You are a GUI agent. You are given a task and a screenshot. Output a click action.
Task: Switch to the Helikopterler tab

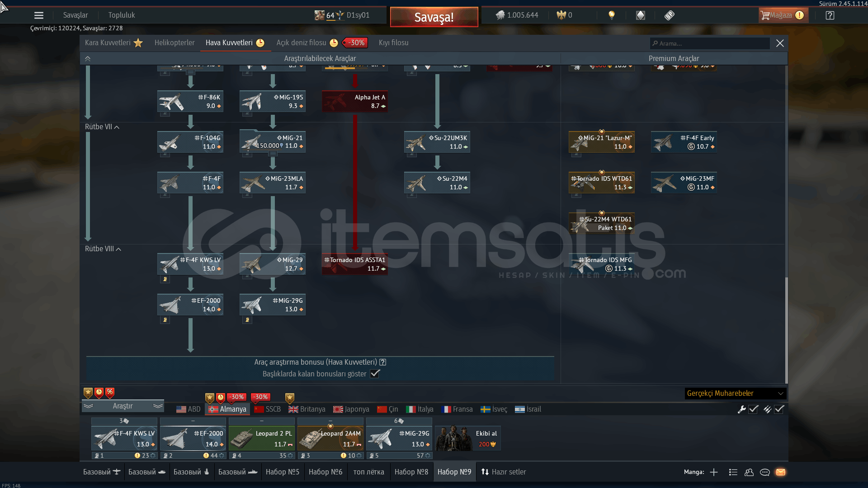(175, 43)
